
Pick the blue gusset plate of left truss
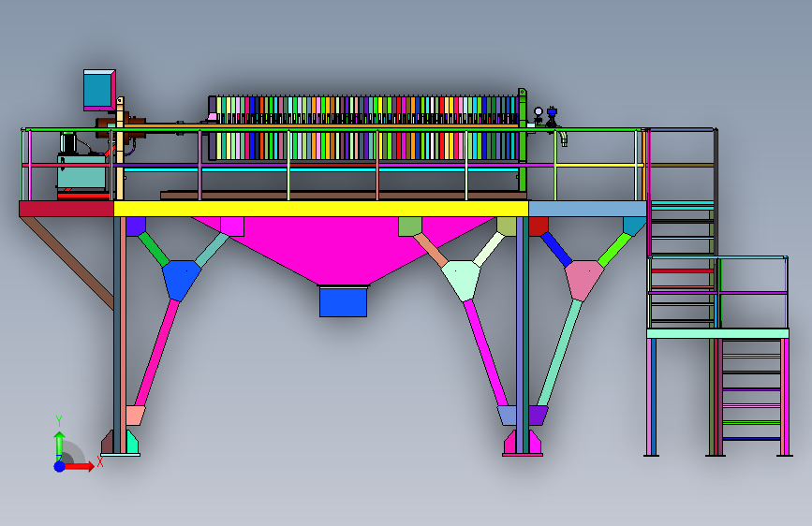coord(182,280)
